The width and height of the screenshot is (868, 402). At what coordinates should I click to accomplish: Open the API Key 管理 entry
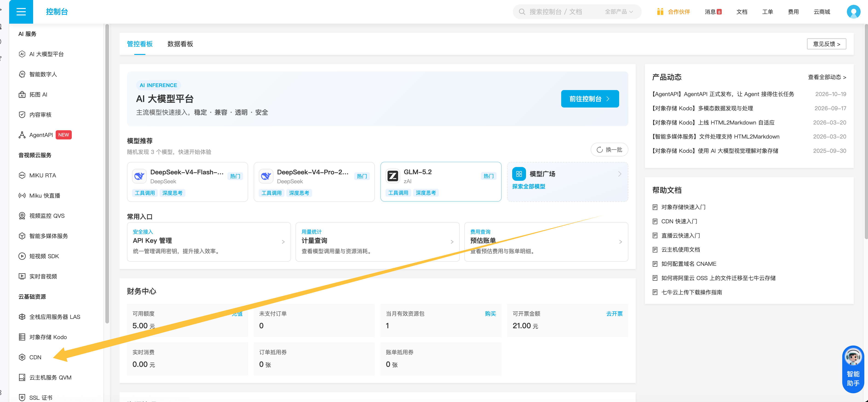click(x=209, y=242)
